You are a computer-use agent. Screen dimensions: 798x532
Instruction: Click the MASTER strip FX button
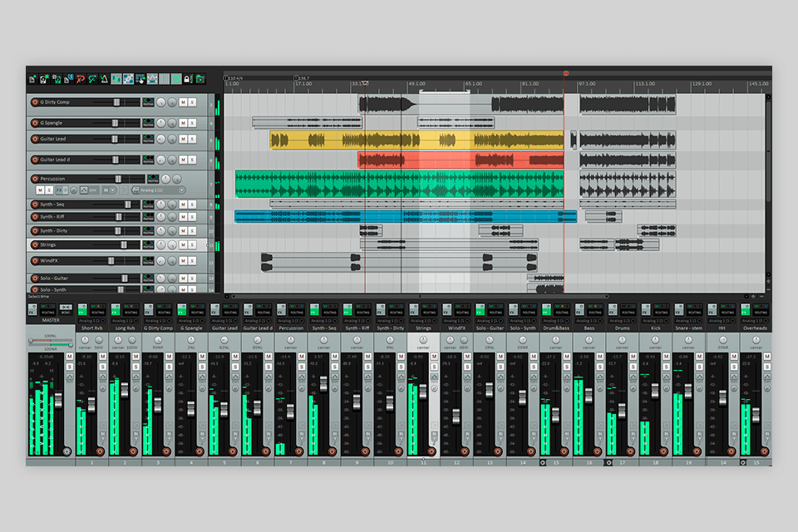(32, 310)
